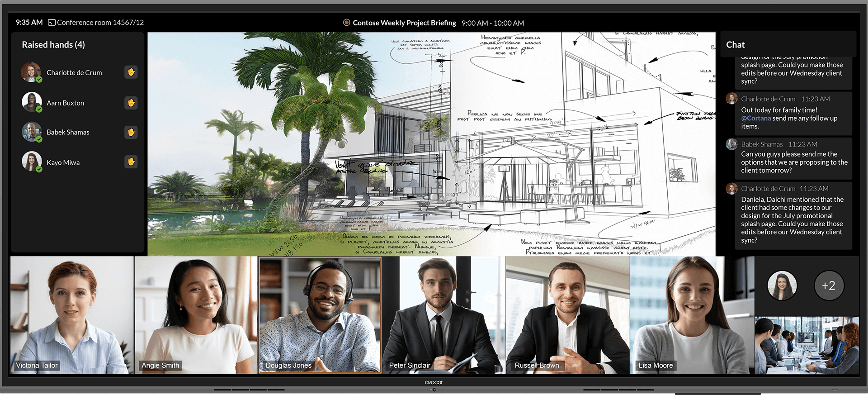This screenshot has height=395, width=868.
Task: Click the circular participant avatar beside +2
Action: point(782,286)
